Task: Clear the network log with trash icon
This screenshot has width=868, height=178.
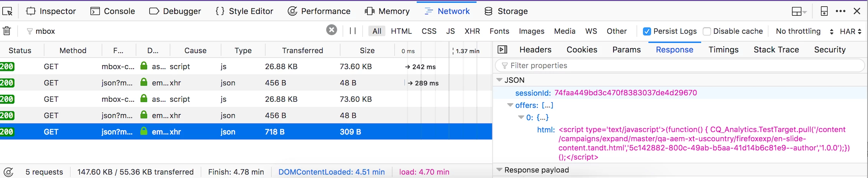Action: point(7,31)
